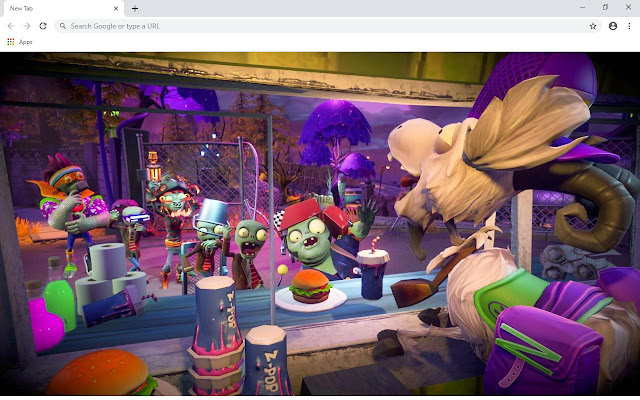The image size is (640, 400).
Task: Bookmark this tab with the star icon
Action: [593, 26]
